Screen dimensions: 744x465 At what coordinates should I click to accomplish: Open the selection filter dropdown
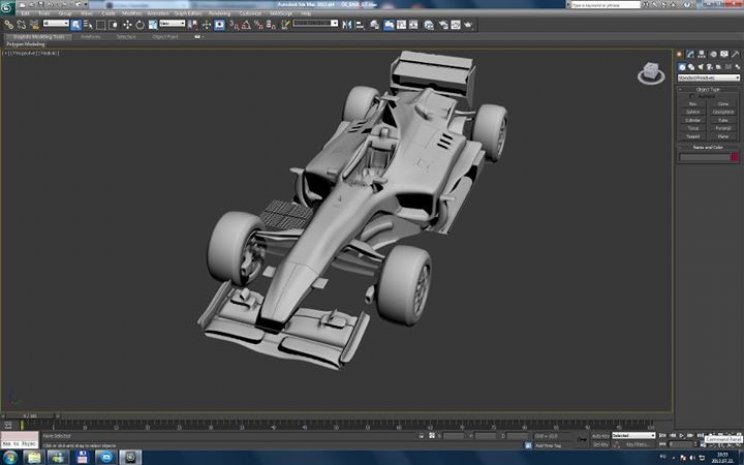click(x=56, y=23)
